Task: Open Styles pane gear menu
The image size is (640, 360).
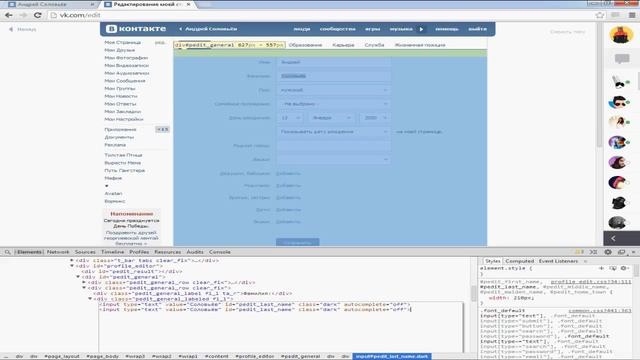Action: point(623,268)
